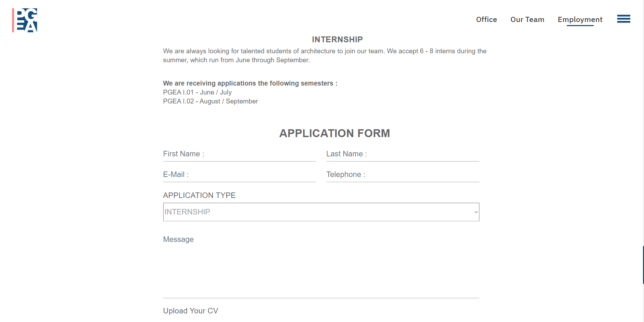This screenshot has height=322, width=644.
Task: Click the dropdown arrow beside INTERNSHIP
Action: (476, 212)
